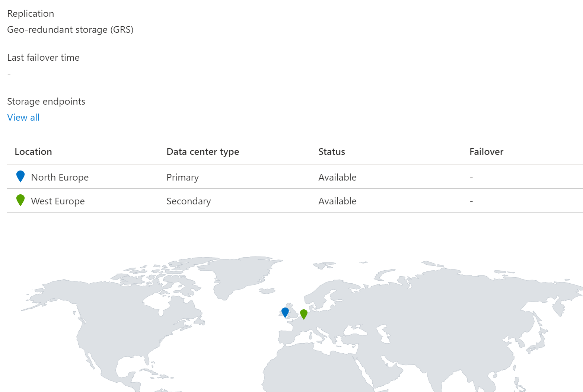This screenshot has width=583, height=392.
Task: Click the Secondary data center type cell
Action: (188, 201)
